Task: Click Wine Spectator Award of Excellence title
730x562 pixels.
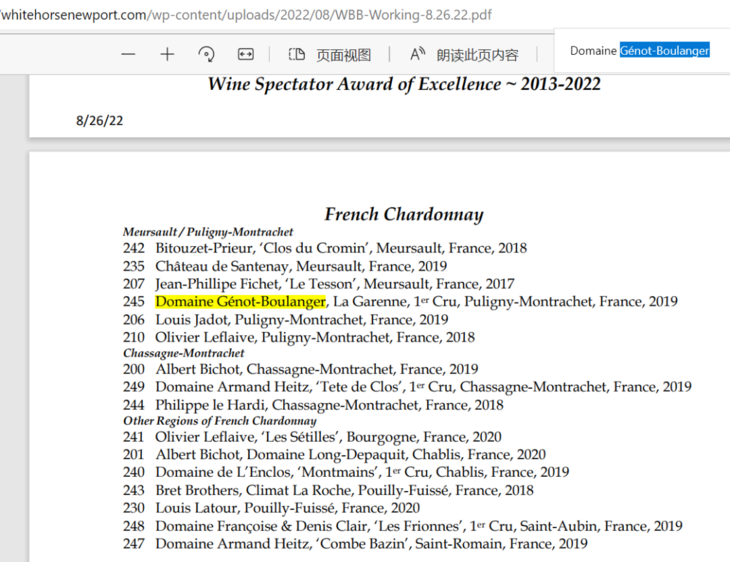Action: click(x=404, y=84)
